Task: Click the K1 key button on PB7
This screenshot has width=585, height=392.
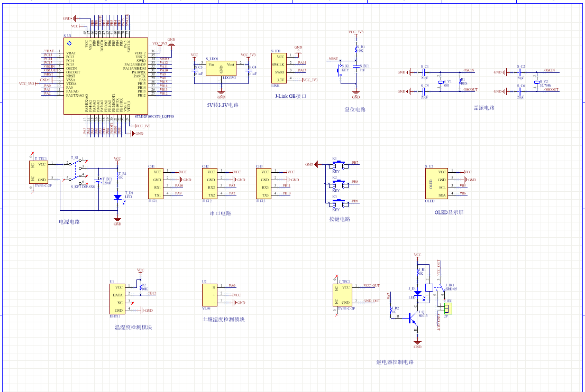Action: 339,165
